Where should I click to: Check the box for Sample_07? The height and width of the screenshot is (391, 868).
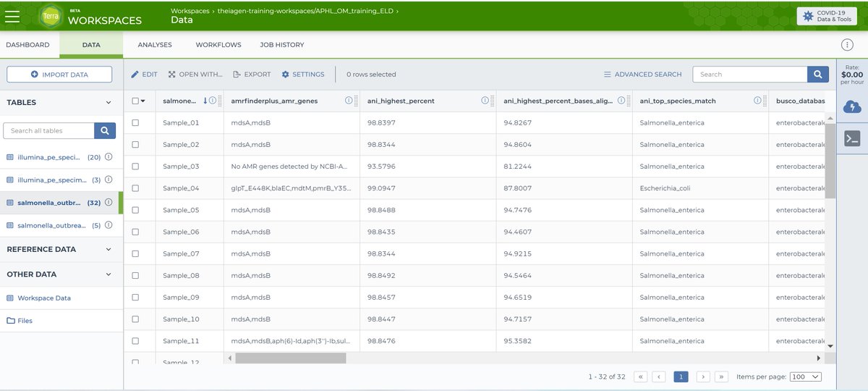(x=135, y=253)
